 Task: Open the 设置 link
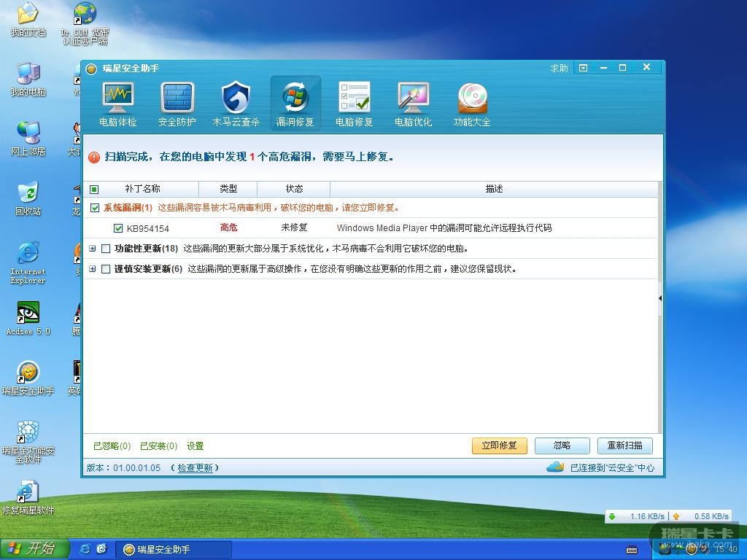pyautogui.click(x=195, y=446)
